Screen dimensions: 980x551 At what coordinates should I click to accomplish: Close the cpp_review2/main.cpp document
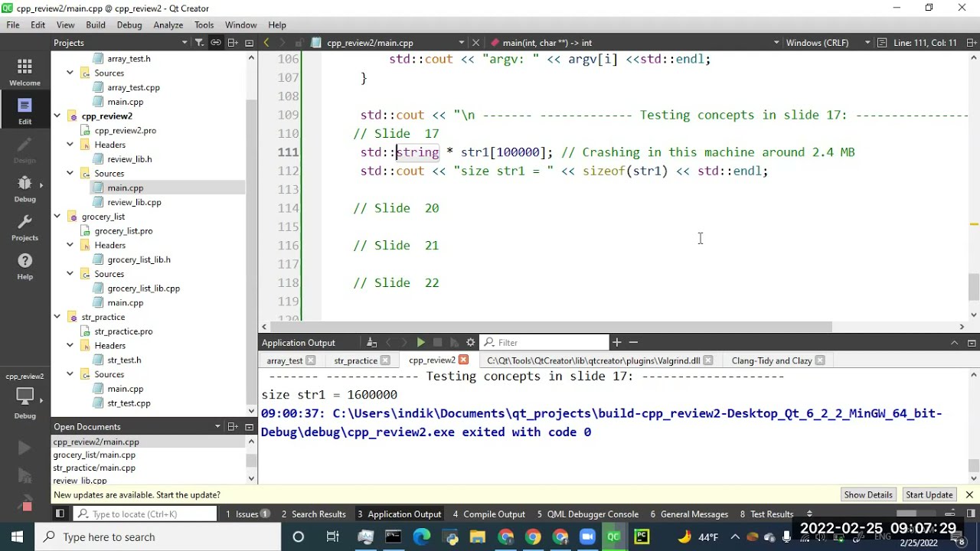tap(475, 43)
